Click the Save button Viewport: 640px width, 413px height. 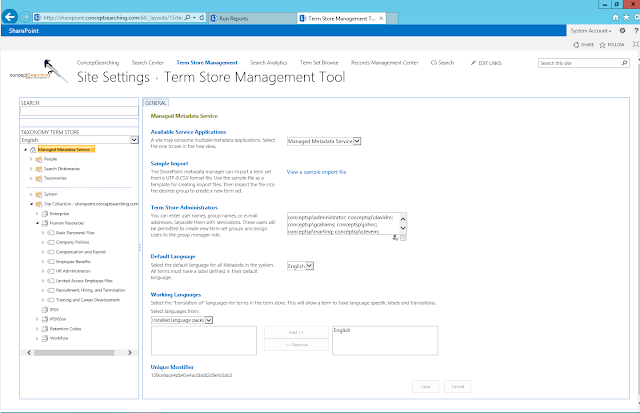425,386
